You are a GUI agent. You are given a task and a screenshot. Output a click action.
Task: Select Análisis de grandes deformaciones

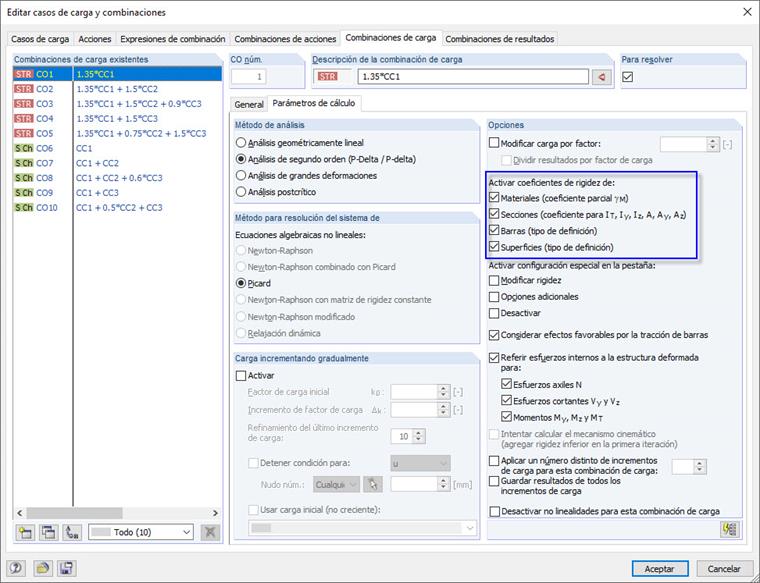tap(240, 175)
